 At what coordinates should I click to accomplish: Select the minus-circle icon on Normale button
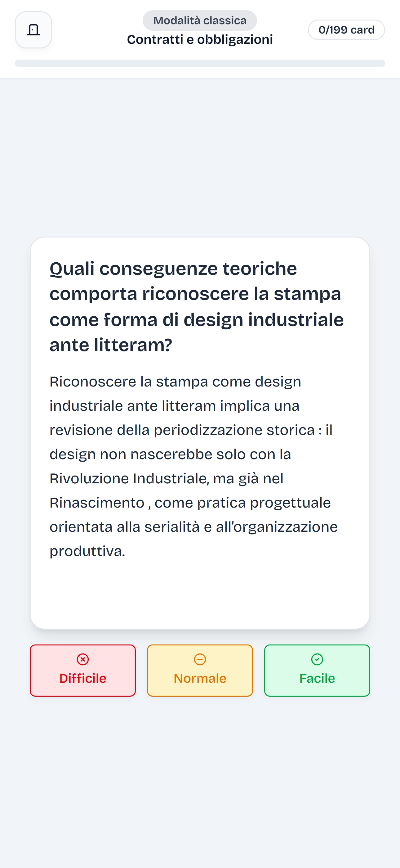point(199,659)
